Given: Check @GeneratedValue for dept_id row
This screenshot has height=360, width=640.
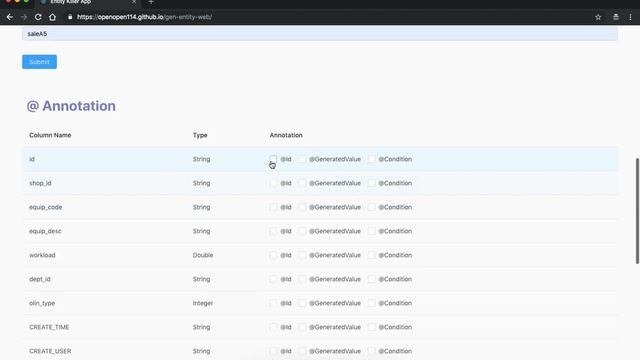Looking at the screenshot, I should (302, 279).
